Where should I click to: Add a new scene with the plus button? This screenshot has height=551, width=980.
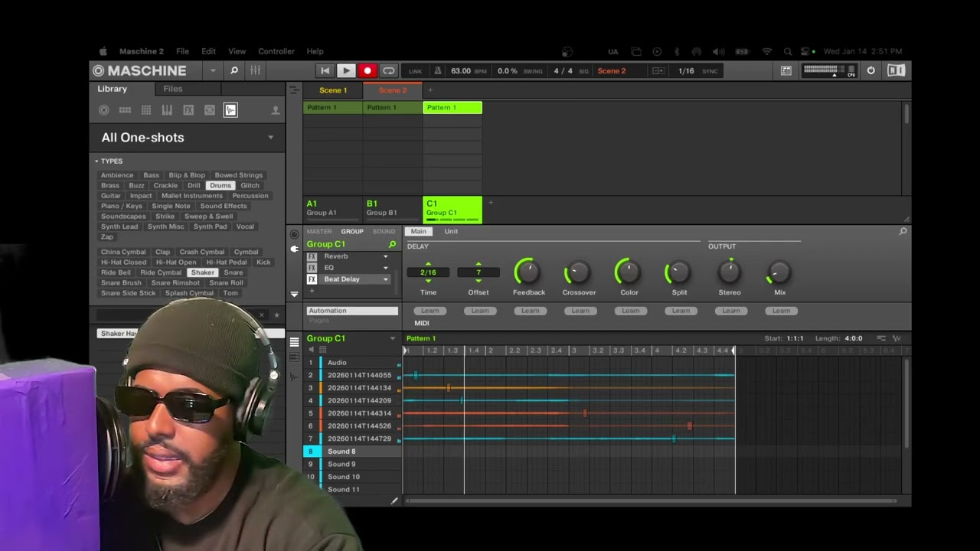coord(430,90)
